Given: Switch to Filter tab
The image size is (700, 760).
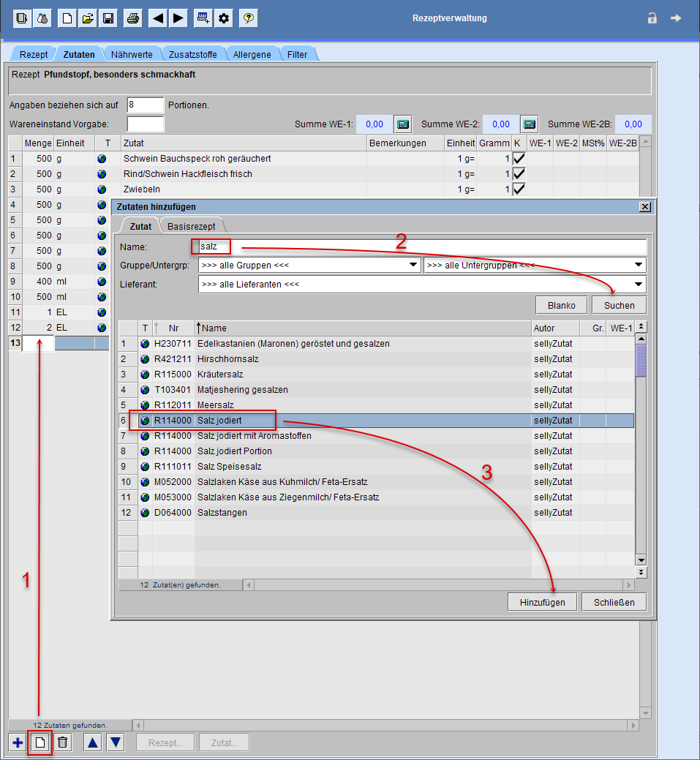Looking at the screenshot, I should coord(297,54).
